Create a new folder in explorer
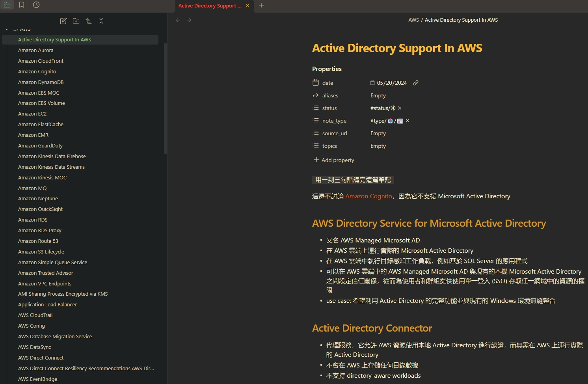The width and height of the screenshot is (588, 384). click(76, 21)
